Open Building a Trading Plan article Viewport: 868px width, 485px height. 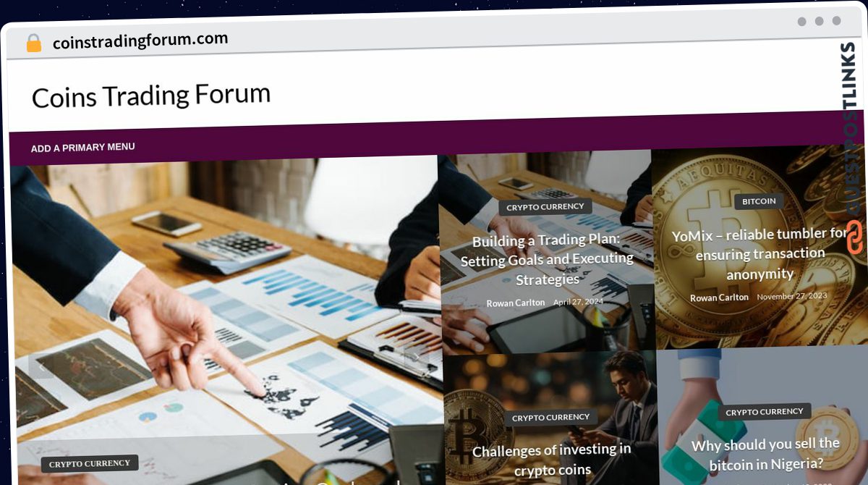548,260
